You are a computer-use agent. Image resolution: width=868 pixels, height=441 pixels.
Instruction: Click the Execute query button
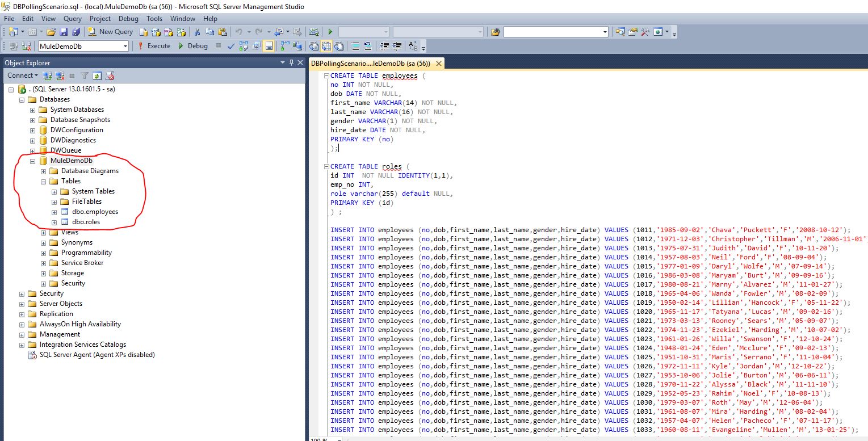(x=153, y=46)
